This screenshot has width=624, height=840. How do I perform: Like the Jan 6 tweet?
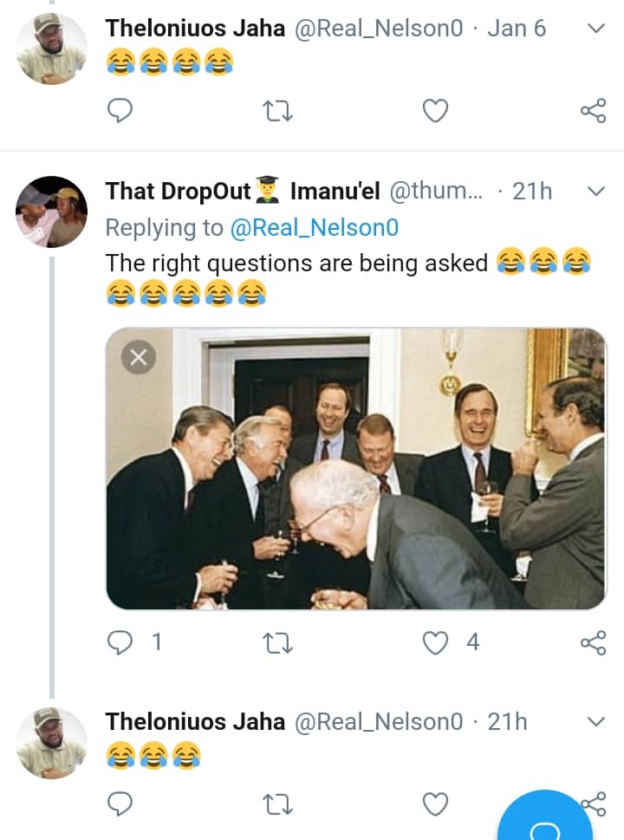point(435,110)
